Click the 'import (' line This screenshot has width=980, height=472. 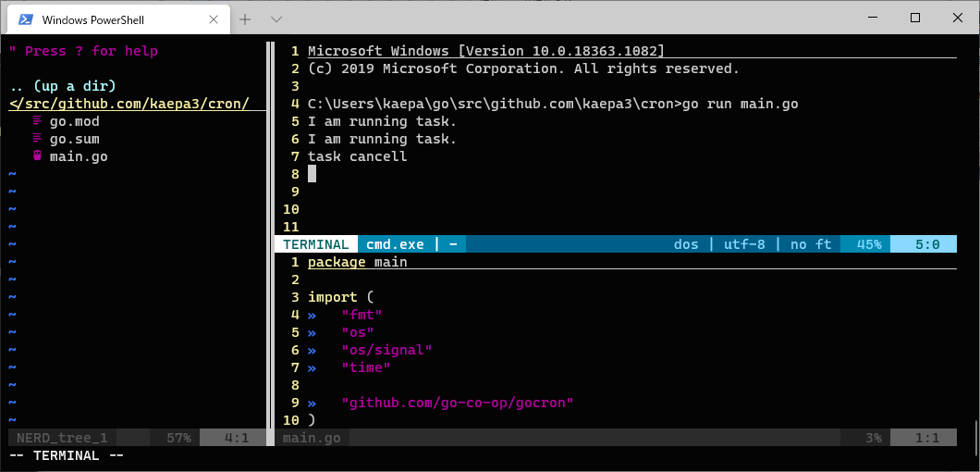[x=341, y=297]
